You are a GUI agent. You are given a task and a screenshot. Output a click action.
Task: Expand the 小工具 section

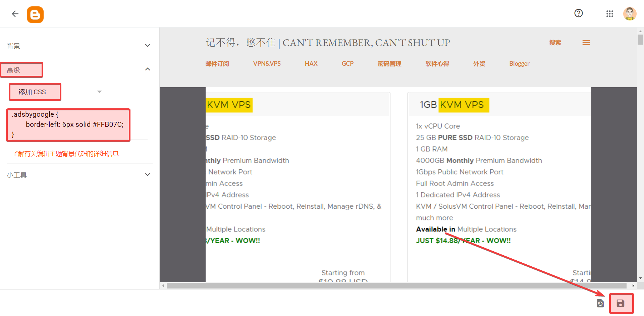coord(147,175)
